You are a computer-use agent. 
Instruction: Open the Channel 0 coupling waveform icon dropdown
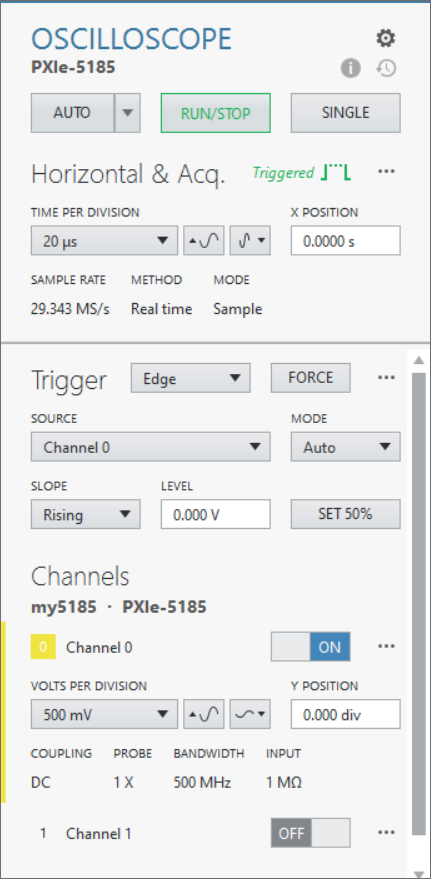(250, 714)
